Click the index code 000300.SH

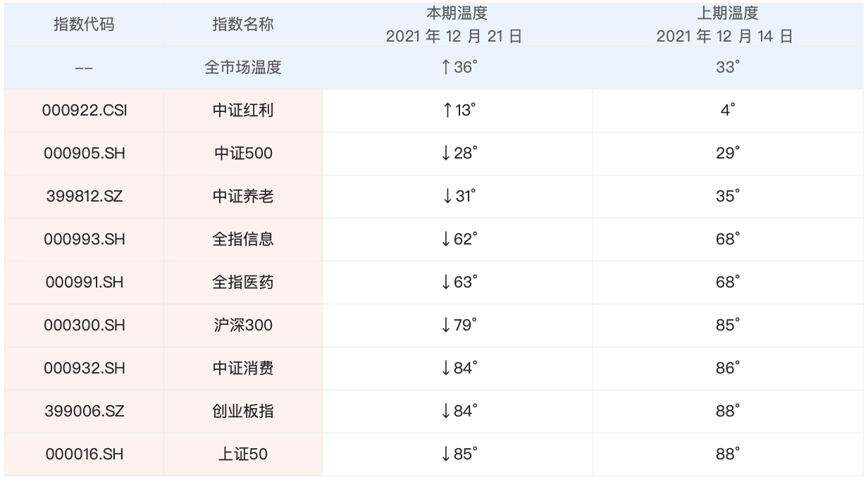85,326
